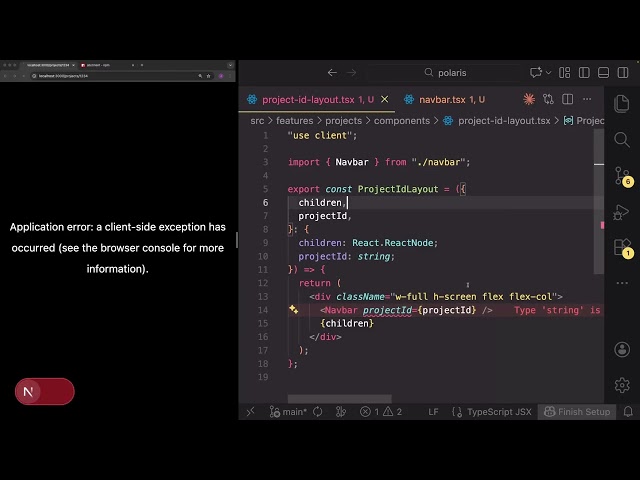This screenshot has height=480, width=640.
Task: Synchronize changes in the status bar
Action: tap(318, 412)
